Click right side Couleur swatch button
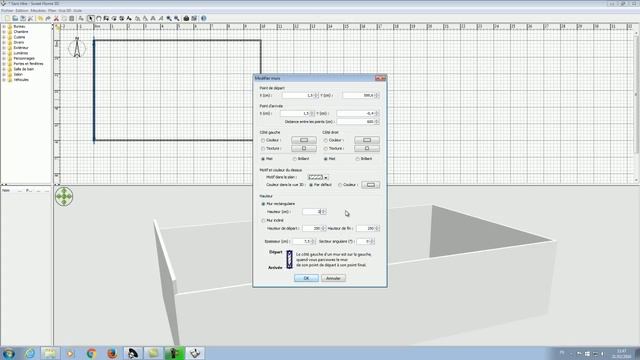This screenshot has width=640, height=360. point(367,140)
